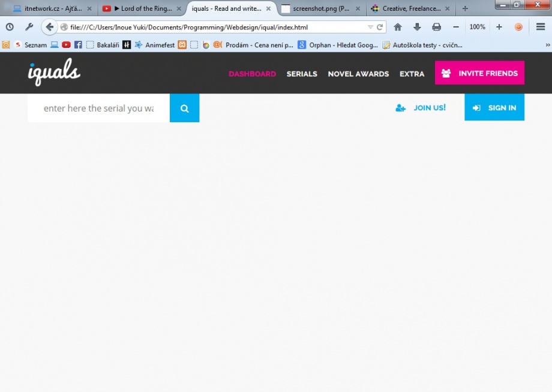Open the hamburger browser menu
The height and width of the screenshot is (392, 552).
(541, 27)
